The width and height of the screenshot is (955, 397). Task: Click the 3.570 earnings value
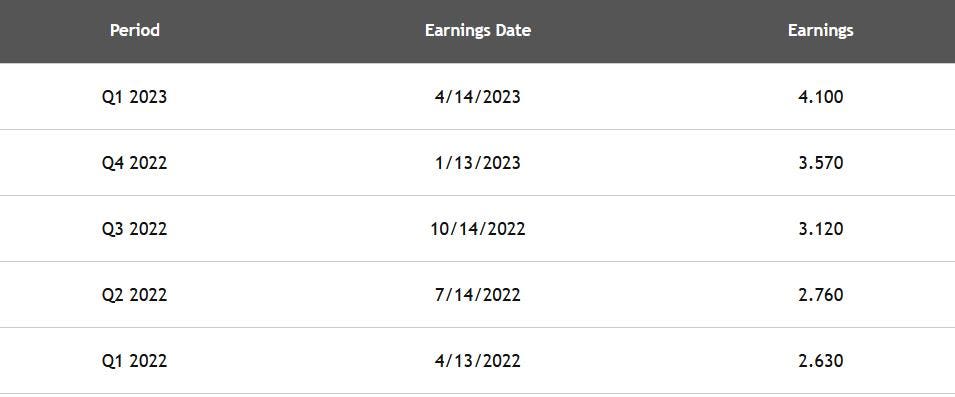click(820, 163)
